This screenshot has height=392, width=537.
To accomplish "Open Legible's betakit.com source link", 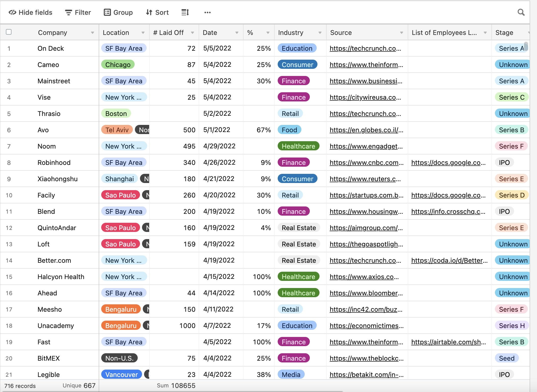I will [x=366, y=375].
